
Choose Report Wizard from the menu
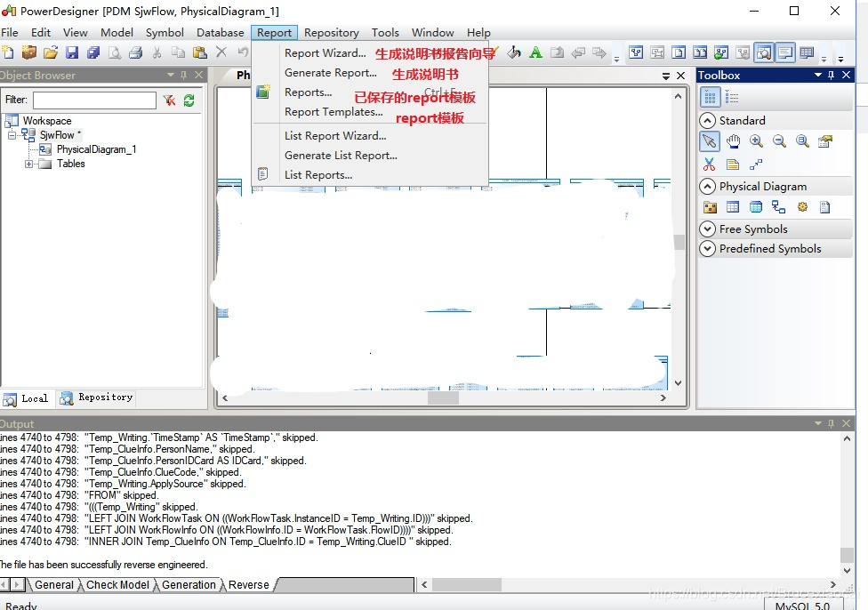(x=325, y=53)
